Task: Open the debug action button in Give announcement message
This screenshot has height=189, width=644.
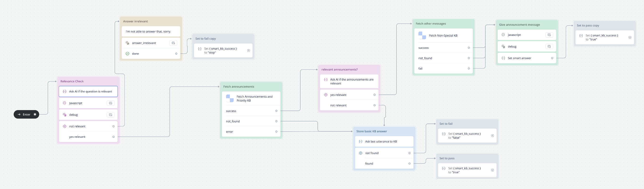Action: coord(549,46)
